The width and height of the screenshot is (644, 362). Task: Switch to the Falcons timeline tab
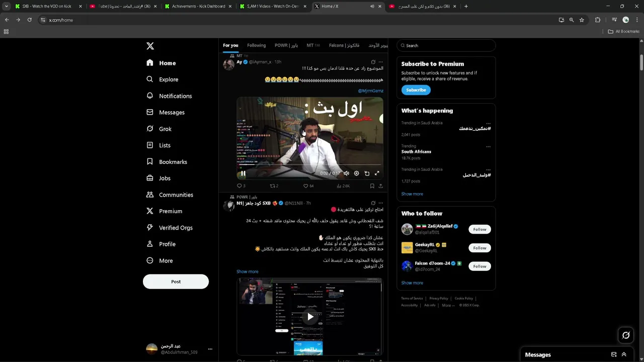point(344,45)
